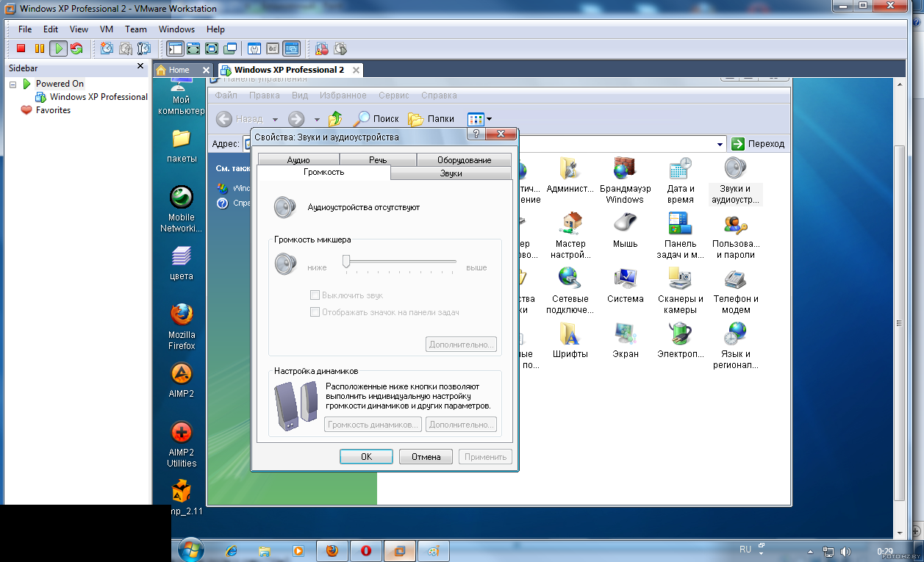Click the Quick Switch toolbar icon
Viewport: 924px width, 562px height.
coord(193,48)
